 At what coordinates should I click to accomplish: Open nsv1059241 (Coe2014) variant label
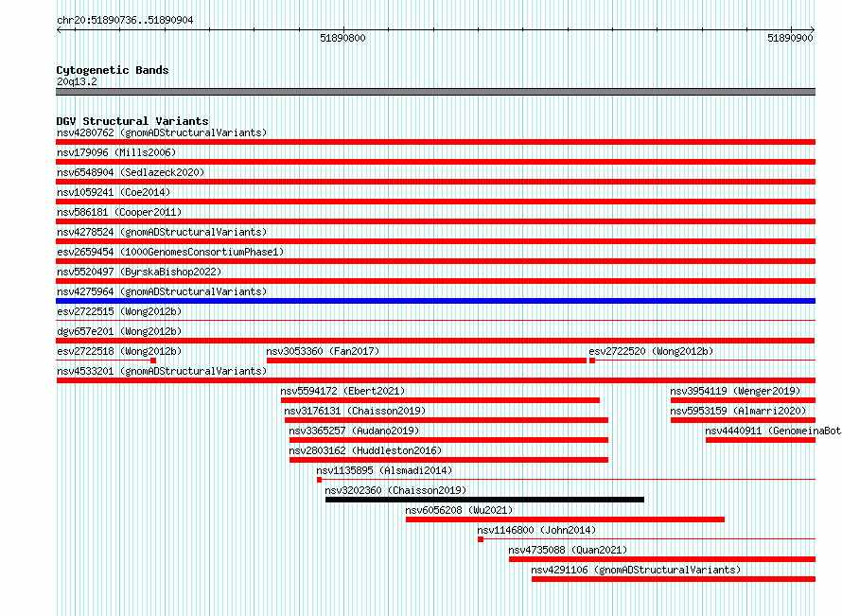(x=114, y=192)
